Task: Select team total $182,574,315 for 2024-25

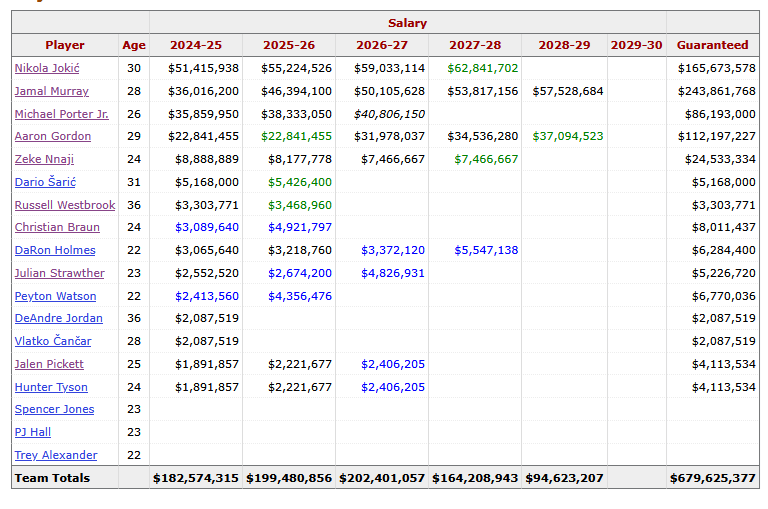Action: [196, 478]
